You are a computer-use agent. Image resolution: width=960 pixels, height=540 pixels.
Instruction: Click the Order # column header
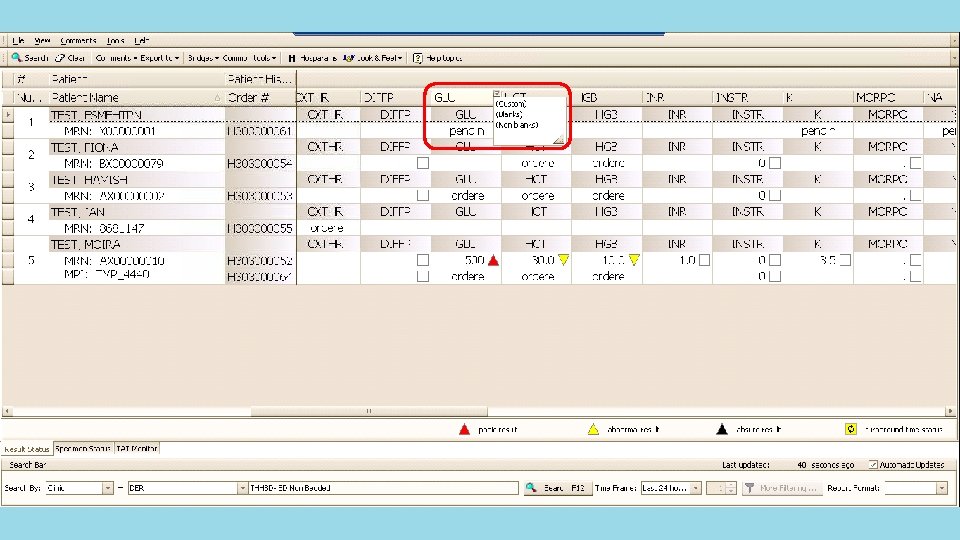pos(260,97)
